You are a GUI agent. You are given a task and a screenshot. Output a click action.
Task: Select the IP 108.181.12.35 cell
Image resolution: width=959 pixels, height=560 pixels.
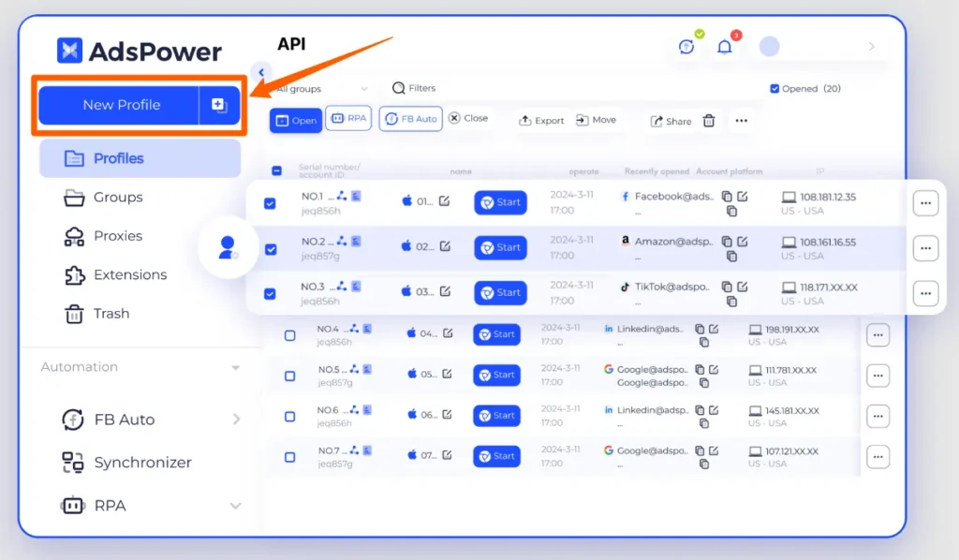819,203
